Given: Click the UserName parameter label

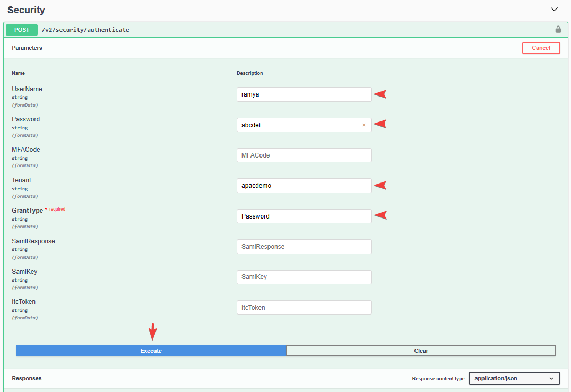Looking at the screenshot, I should coord(27,89).
